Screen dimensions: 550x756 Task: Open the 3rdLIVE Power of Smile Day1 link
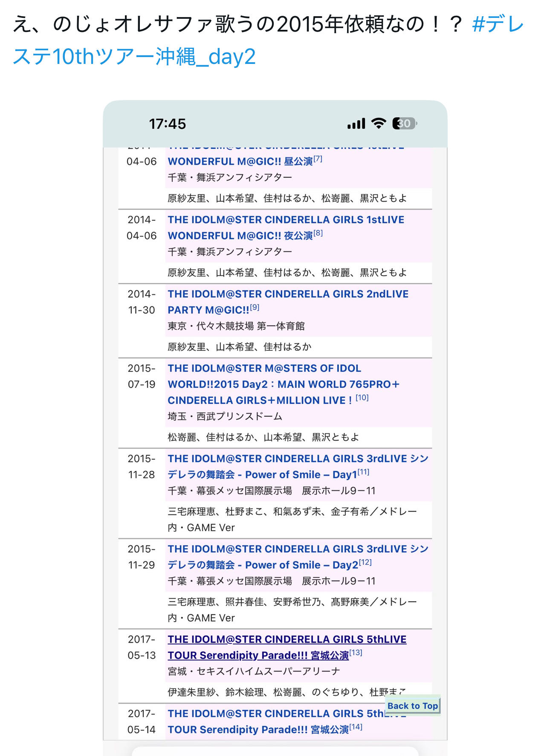[298, 466]
